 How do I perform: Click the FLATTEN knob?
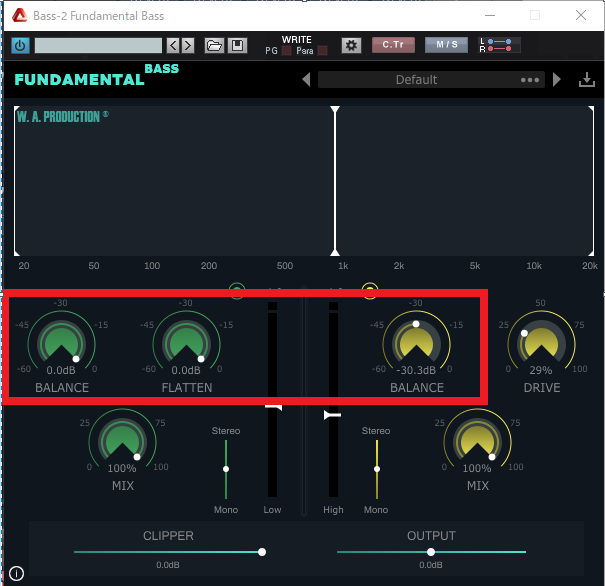(x=186, y=343)
